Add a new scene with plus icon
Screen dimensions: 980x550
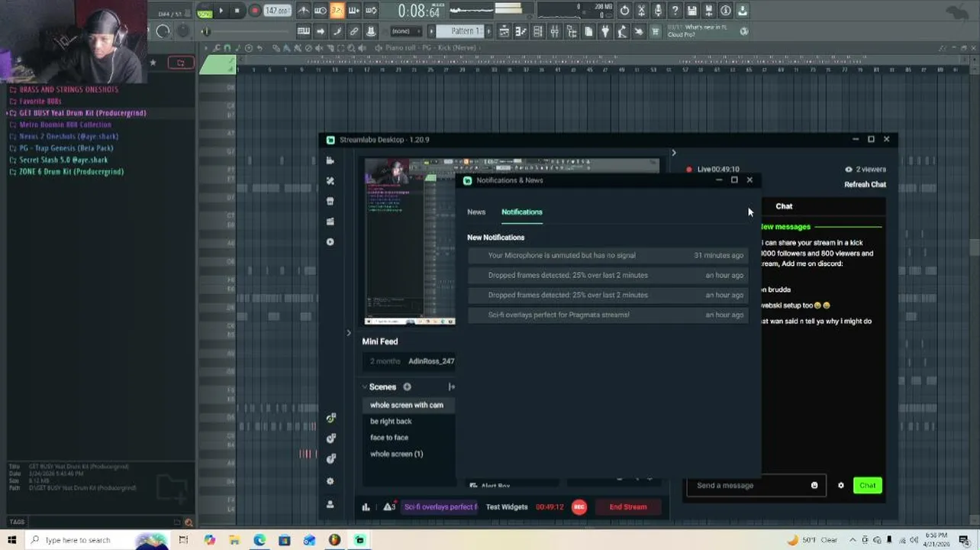pos(407,387)
